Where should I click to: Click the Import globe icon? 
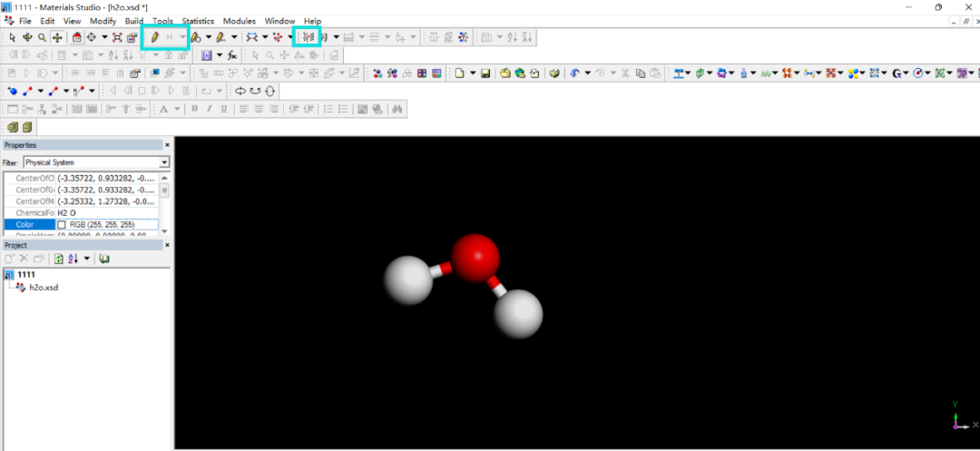pyautogui.click(x=520, y=74)
